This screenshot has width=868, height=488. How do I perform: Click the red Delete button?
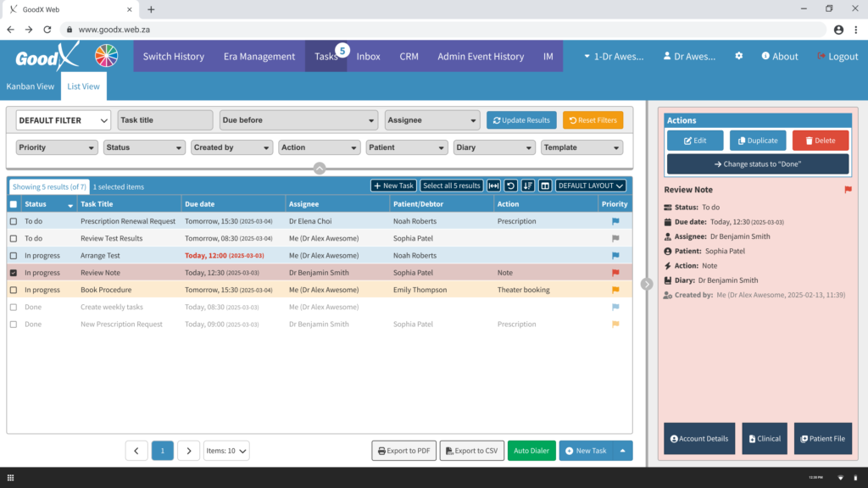coord(821,141)
